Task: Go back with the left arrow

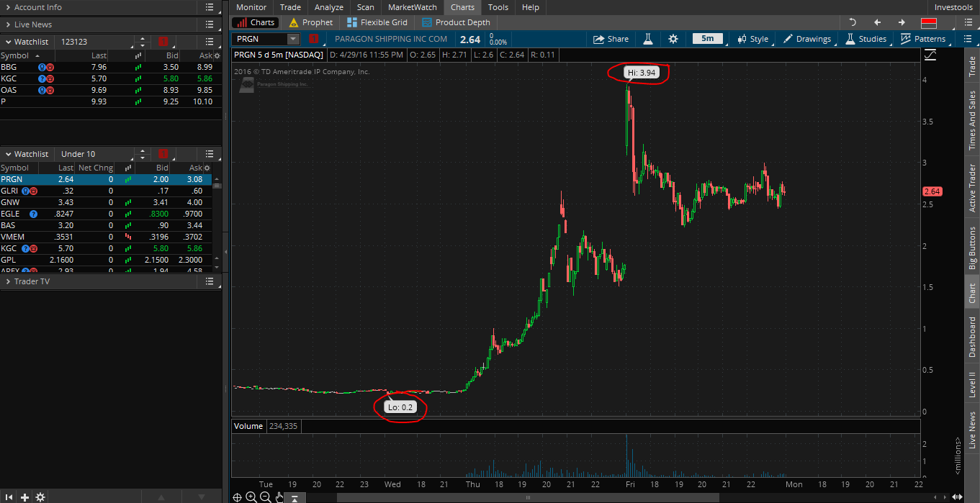Action: pos(877,22)
